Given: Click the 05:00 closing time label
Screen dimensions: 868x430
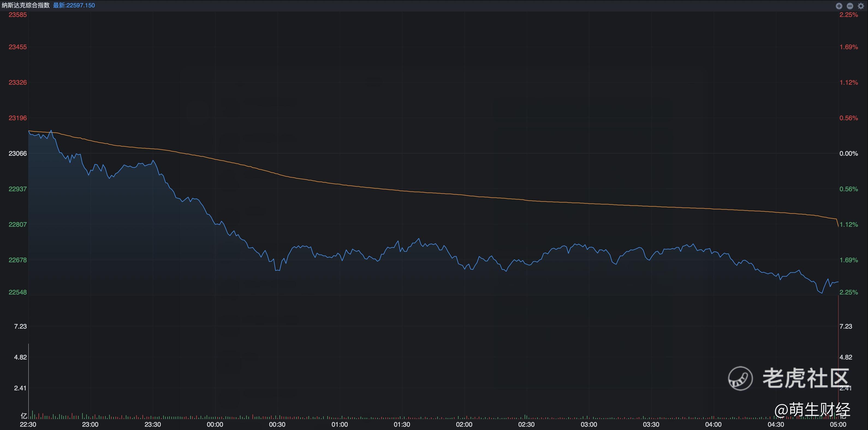Looking at the screenshot, I should point(838,424).
